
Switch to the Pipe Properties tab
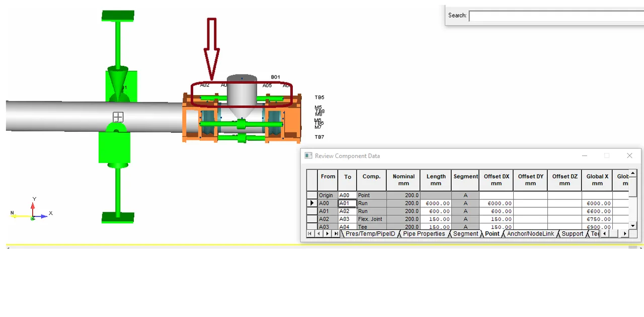pos(424,234)
